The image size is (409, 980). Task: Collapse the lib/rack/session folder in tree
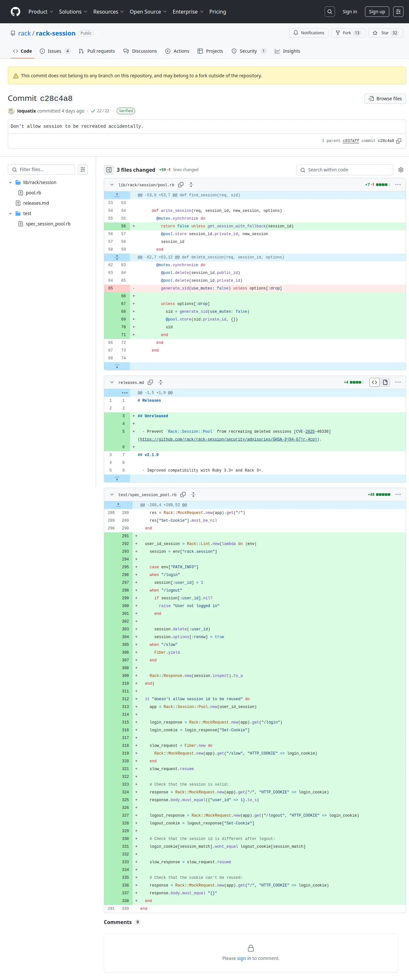[10, 183]
